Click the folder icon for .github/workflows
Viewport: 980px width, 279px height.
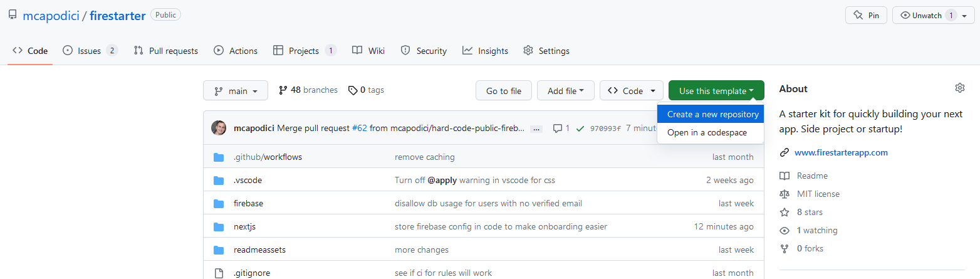tap(219, 157)
